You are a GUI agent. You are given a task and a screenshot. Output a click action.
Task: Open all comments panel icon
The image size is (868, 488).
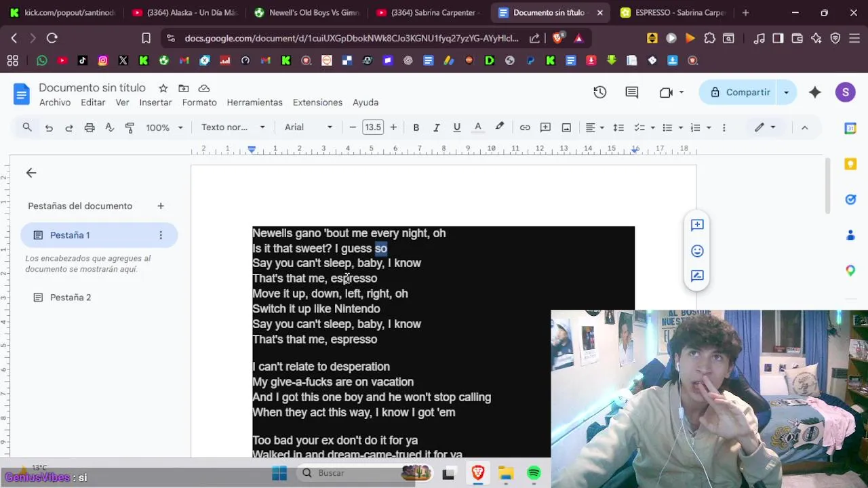[x=632, y=92]
